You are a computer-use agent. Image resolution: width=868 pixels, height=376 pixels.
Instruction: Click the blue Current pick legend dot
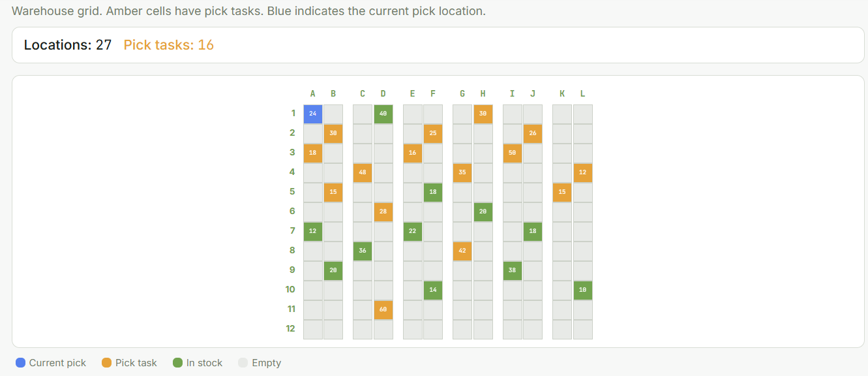tap(21, 363)
